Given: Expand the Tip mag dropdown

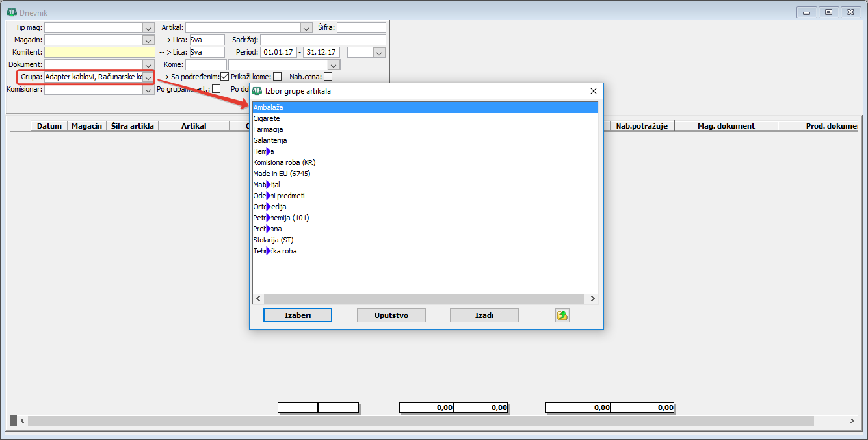Looking at the screenshot, I should pyautogui.click(x=148, y=28).
